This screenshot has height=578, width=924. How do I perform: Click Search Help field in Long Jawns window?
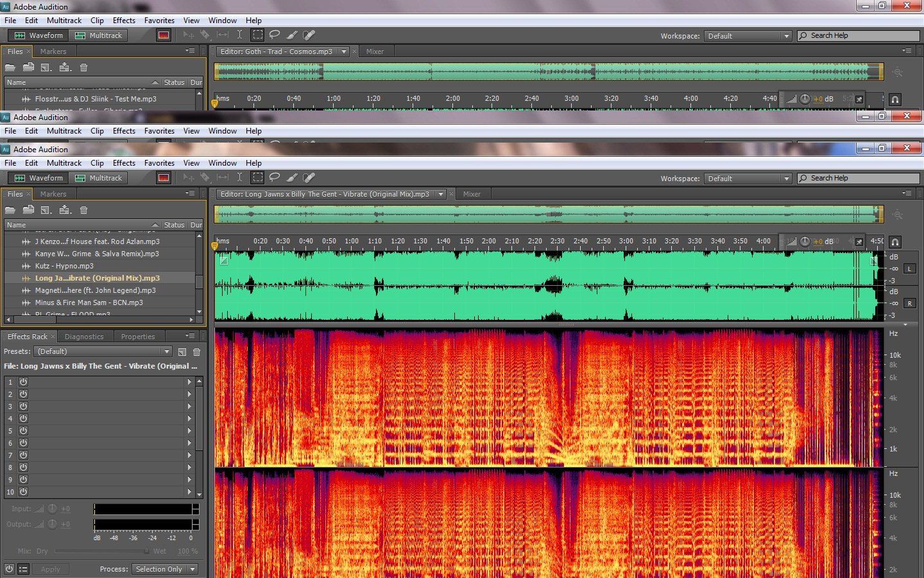tap(859, 178)
